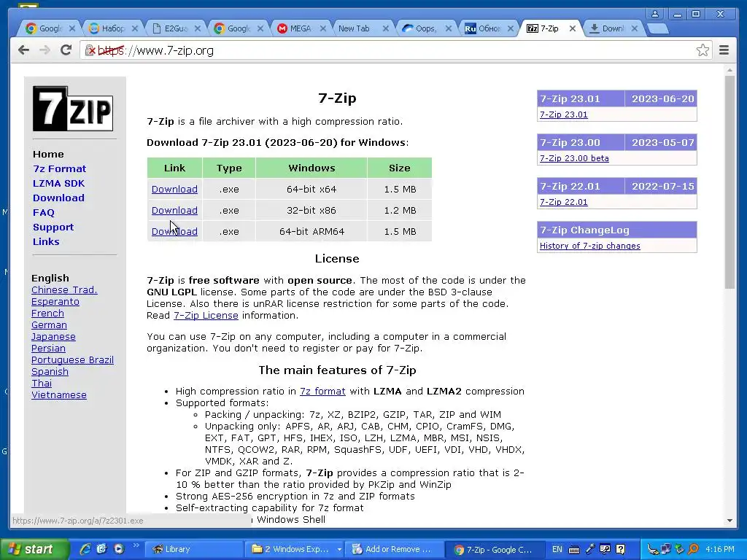Screen dimensions: 747x560
Task: Launch Internet Explorer from Quick Launch
Action: (85, 549)
